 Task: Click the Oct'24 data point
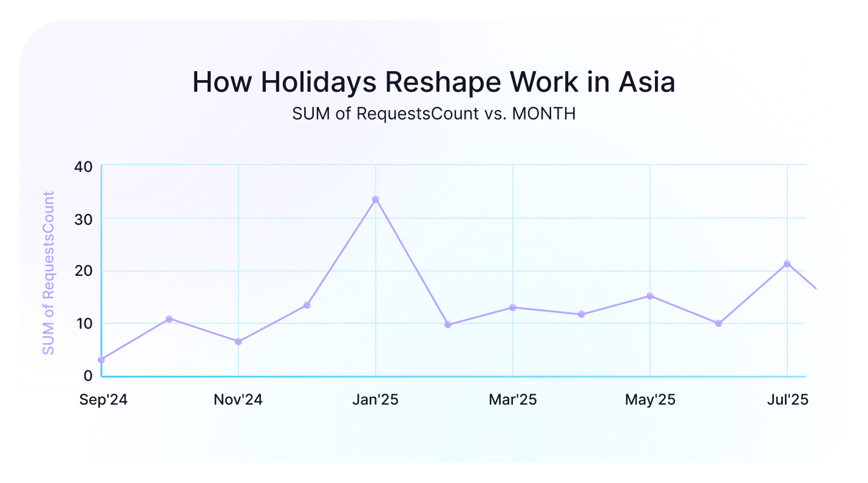tap(171, 318)
